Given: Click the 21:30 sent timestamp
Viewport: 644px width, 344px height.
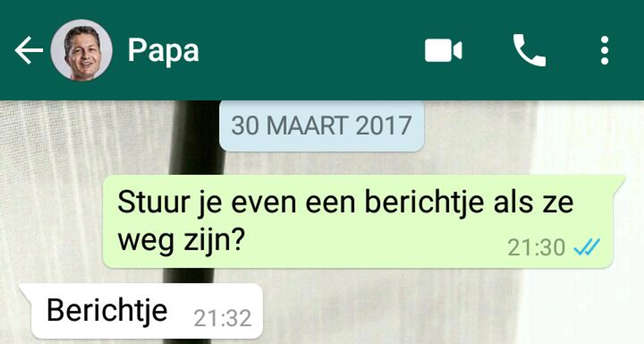Looking at the screenshot, I should coord(536,247).
